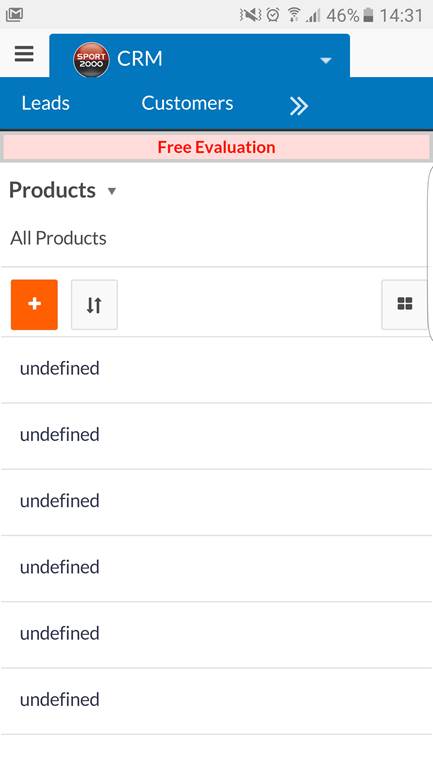Tap the alarm icon in status bar

click(x=273, y=15)
